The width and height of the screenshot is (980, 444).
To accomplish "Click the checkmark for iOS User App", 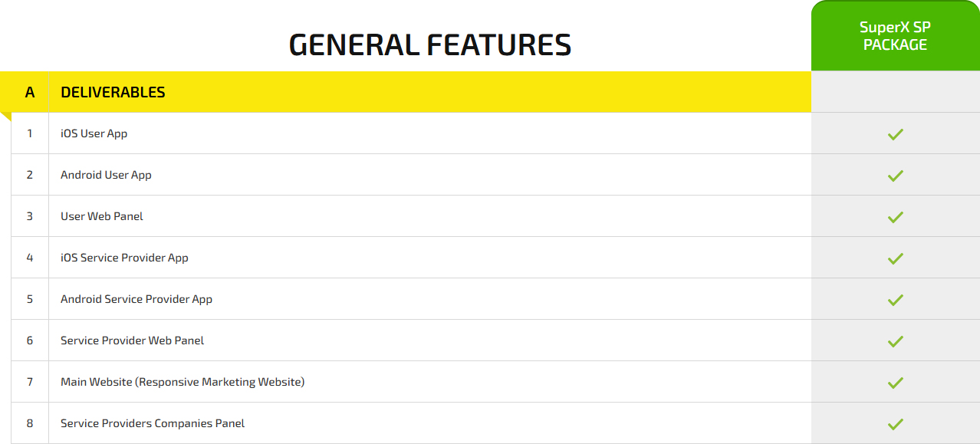I will click(895, 134).
